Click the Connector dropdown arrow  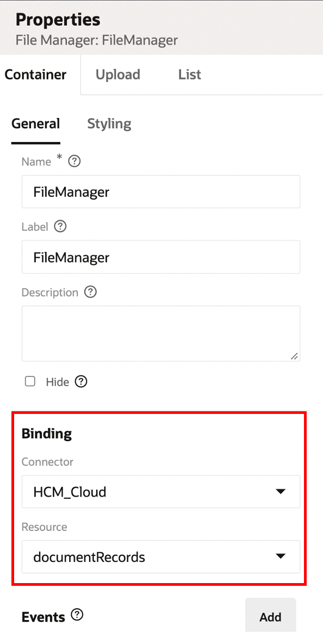pyautogui.click(x=281, y=491)
